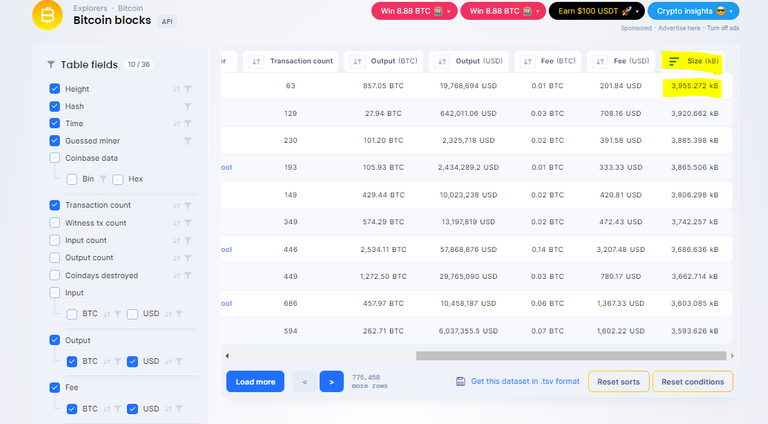Click the Table fields funnel icon
The width and height of the screenshot is (768, 424).
(51, 65)
